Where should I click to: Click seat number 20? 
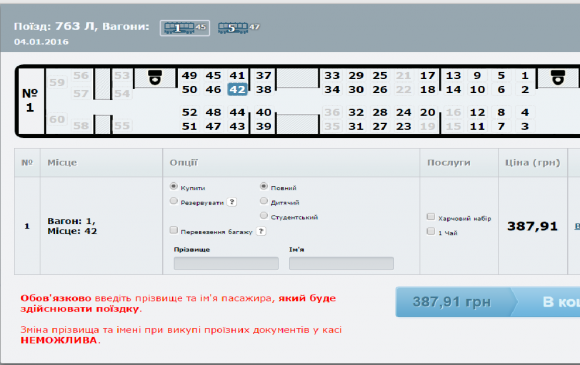point(428,112)
